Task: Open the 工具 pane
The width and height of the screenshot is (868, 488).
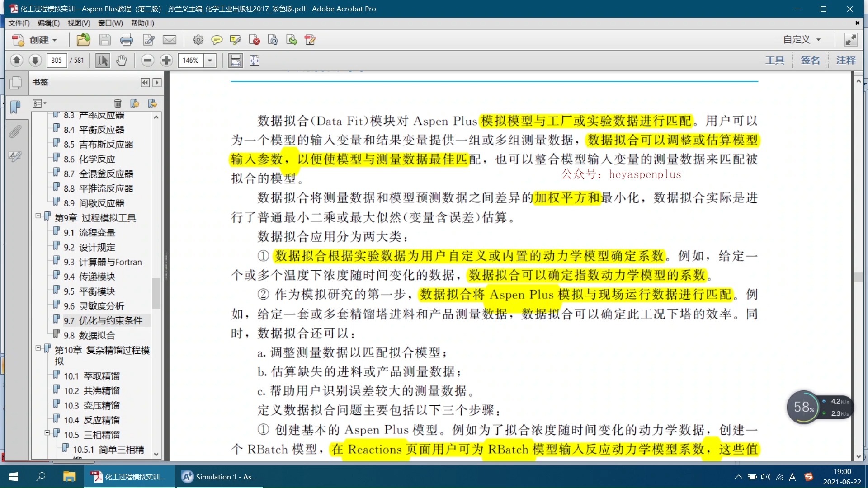Action: click(x=775, y=60)
